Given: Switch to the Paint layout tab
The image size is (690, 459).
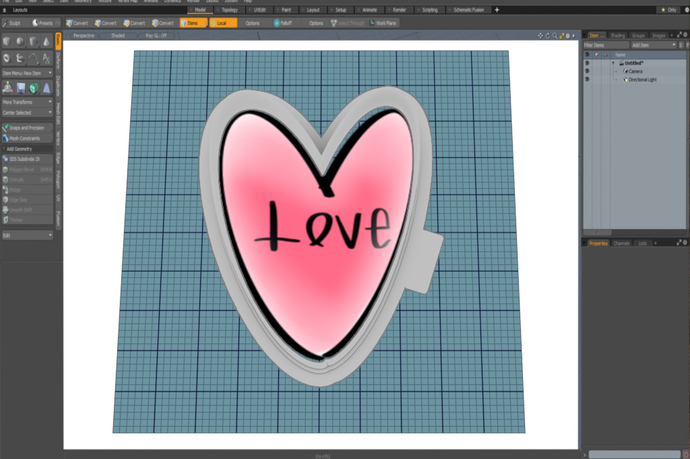Looking at the screenshot, I should pos(285,10).
